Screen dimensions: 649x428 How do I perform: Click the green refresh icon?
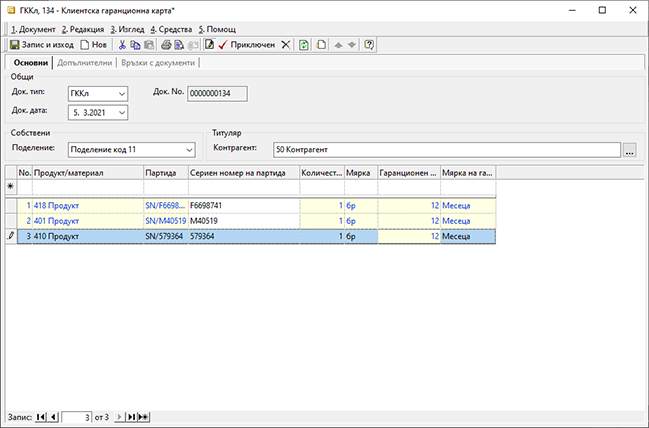click(304, 45)
